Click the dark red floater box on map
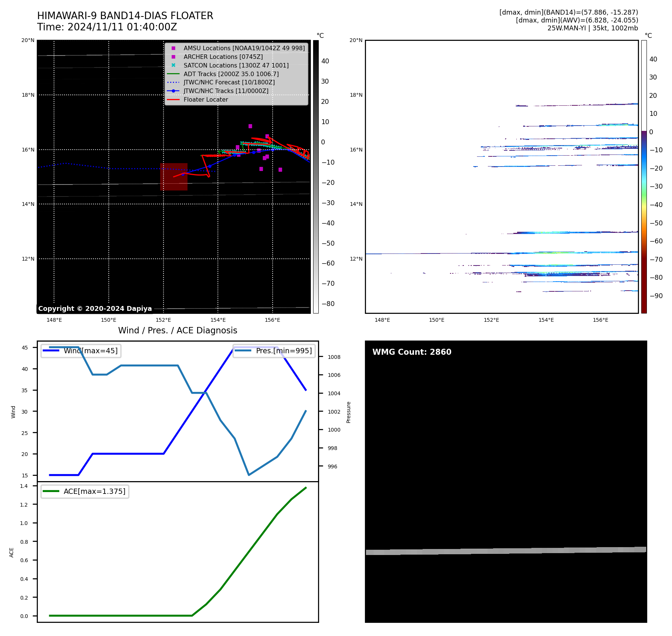Viewport: 672px width, 636px height. click(174, 177)
